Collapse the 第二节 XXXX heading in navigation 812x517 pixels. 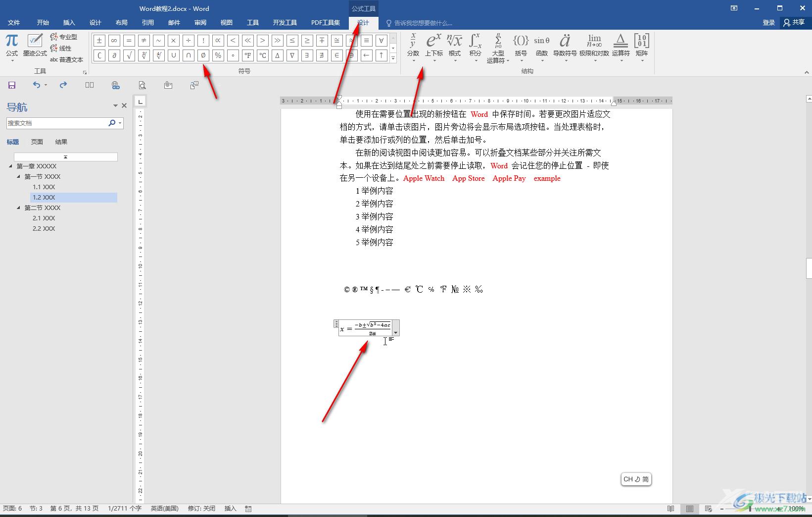pos(19,208)
